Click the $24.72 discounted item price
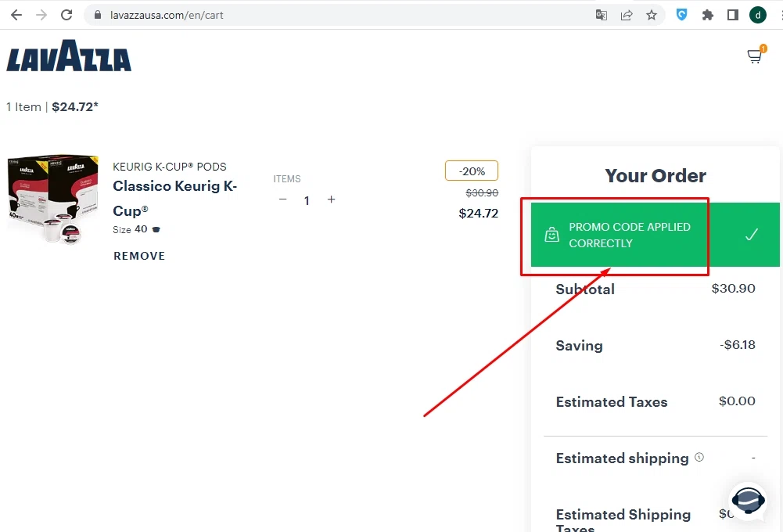This screenshot has width=783, height=532. (479, 214)
